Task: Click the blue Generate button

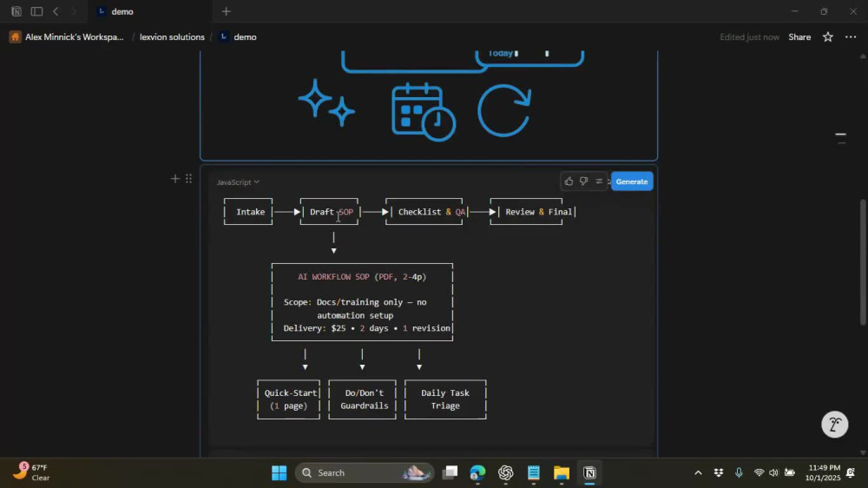Action: (632, 181)
